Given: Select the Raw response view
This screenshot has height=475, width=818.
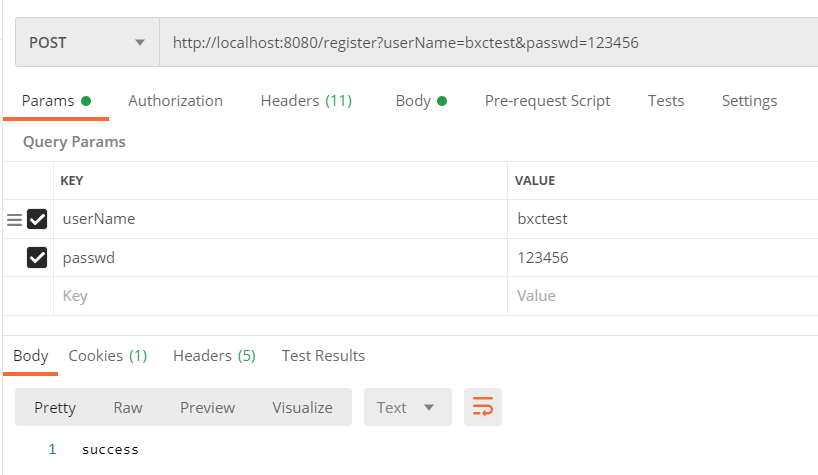Looking at the screenshot, I should [x=128, y=407].
